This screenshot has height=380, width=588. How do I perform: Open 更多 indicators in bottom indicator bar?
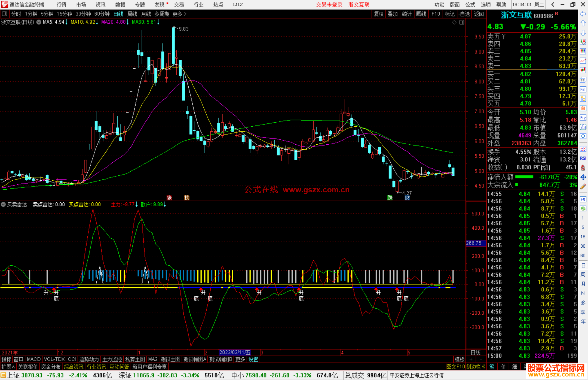[240, 359]
